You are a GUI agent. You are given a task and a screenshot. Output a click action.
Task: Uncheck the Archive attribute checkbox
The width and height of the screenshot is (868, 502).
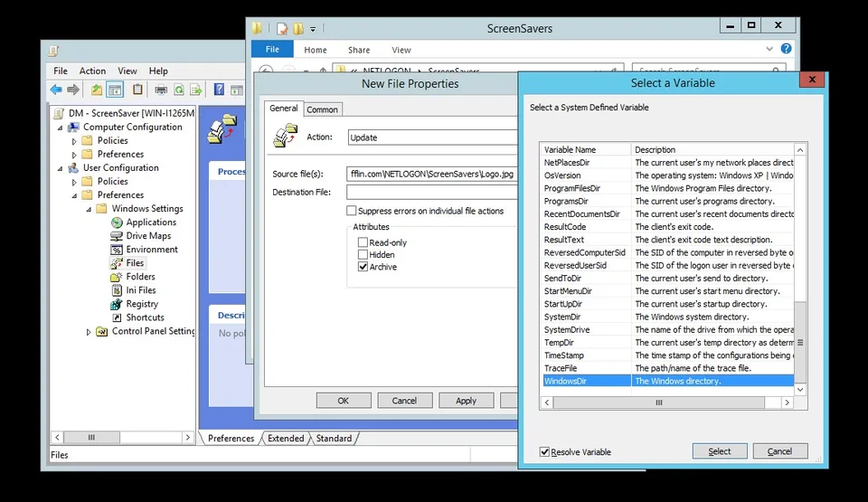(363, 267)
